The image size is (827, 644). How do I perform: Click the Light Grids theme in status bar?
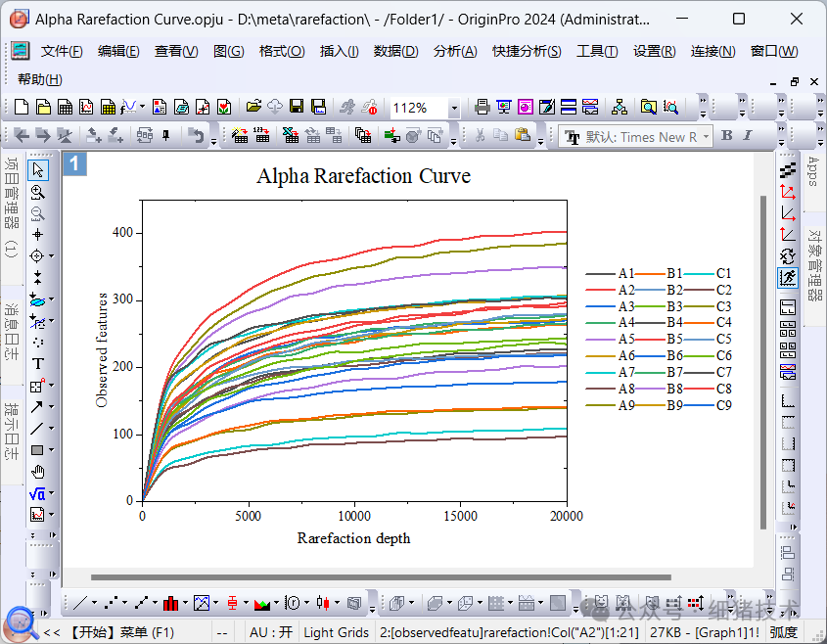click(x=337, y=632)
